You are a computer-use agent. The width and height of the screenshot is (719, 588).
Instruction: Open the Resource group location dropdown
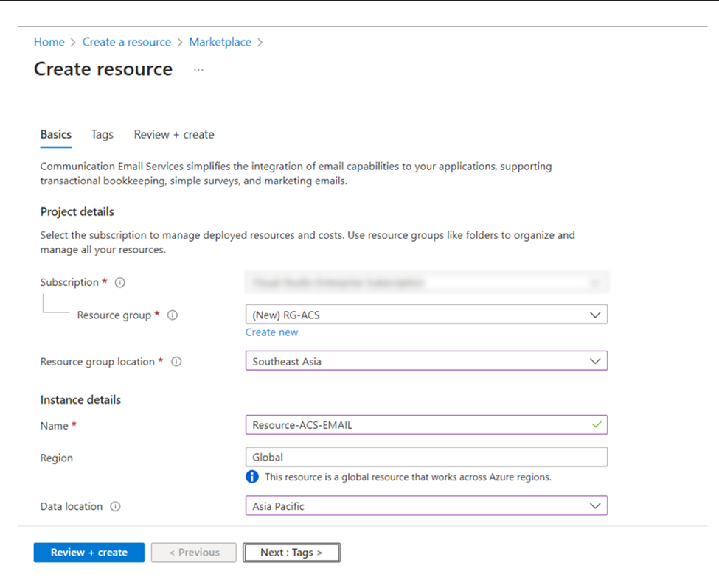point(426,360)
